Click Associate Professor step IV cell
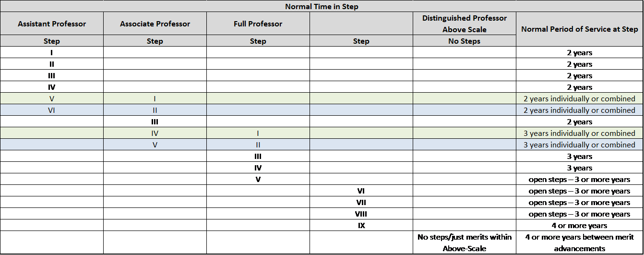This screenshot has height=255, width=644. click(155, 133)
